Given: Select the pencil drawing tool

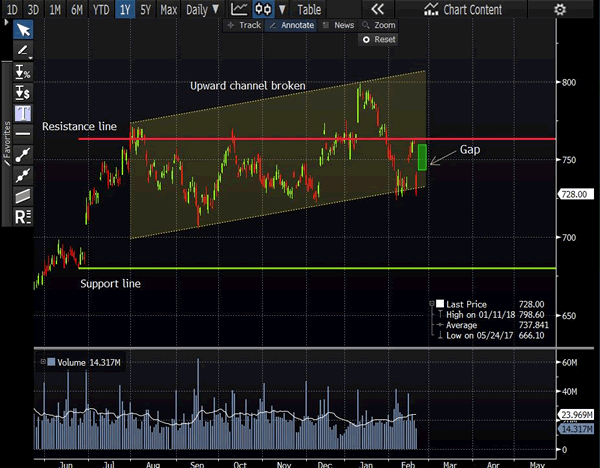Looking at the screenshot, I should pos(22,50).
